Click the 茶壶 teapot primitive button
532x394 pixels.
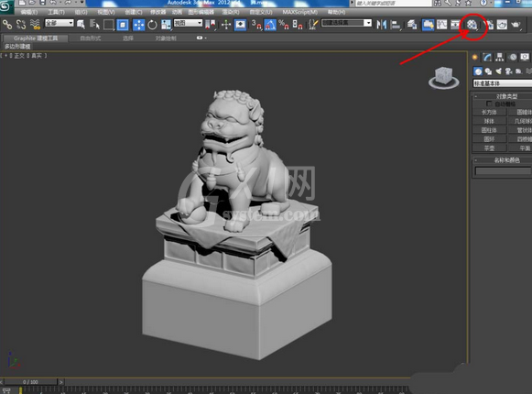[x=489, y=148]
